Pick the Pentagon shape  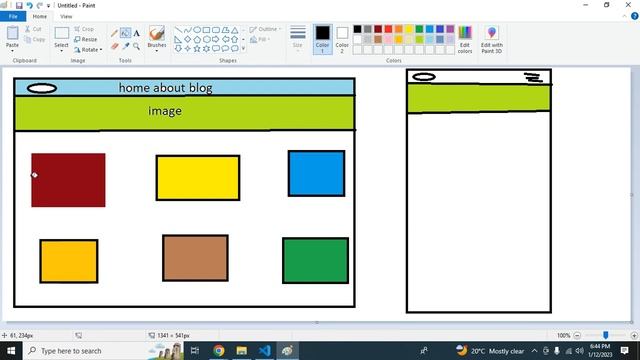(197, 40)
